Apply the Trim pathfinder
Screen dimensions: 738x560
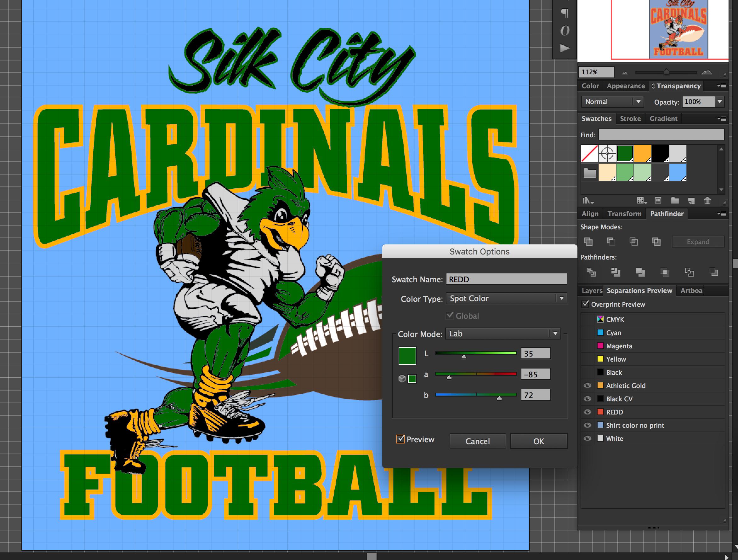coord(616,272)
